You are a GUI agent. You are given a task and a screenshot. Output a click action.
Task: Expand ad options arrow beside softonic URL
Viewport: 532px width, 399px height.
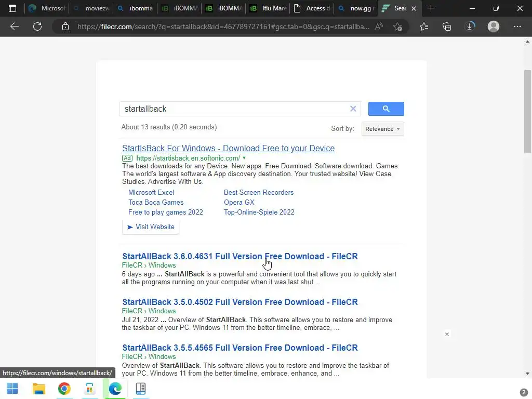[x=244, y=158]
